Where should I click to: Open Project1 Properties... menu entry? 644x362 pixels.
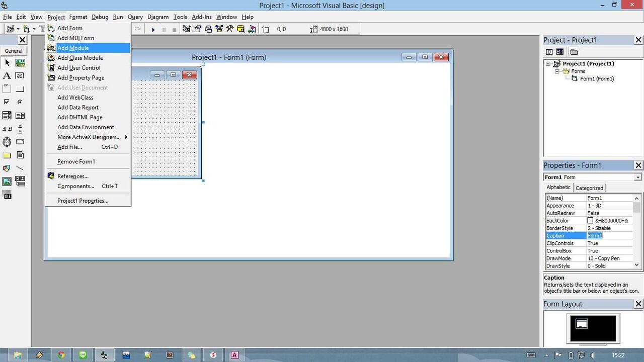click(83, 201)
